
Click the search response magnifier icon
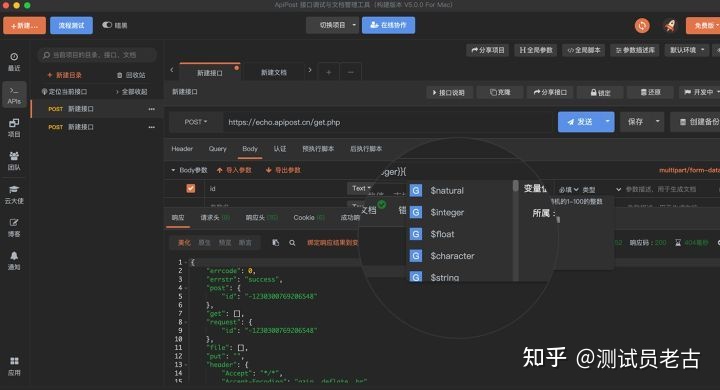(x=292, y=243)
